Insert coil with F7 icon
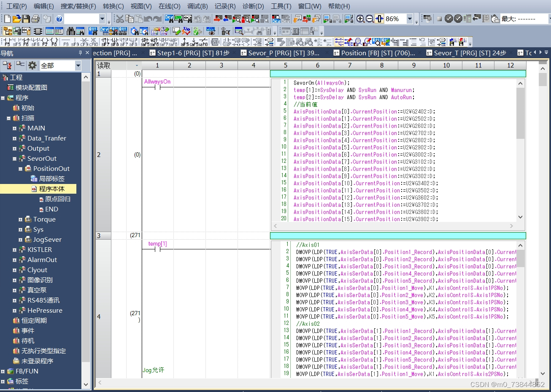 point(45,42)
